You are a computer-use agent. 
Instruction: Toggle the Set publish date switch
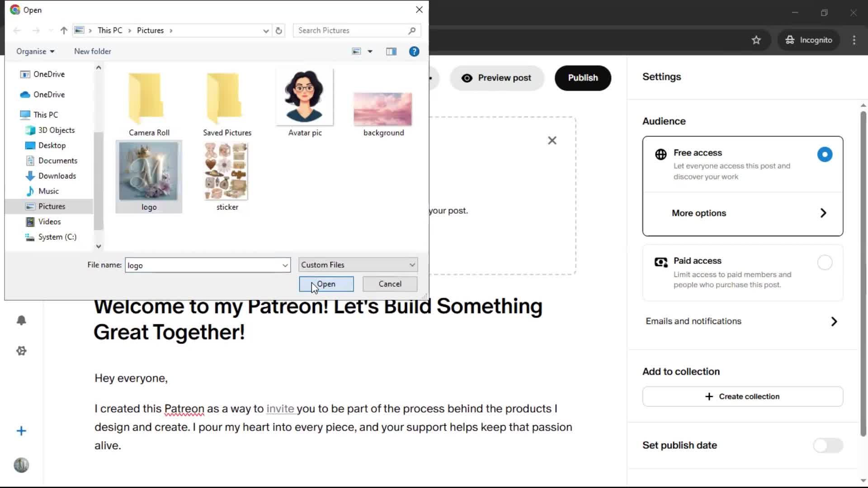coord(828,446)
